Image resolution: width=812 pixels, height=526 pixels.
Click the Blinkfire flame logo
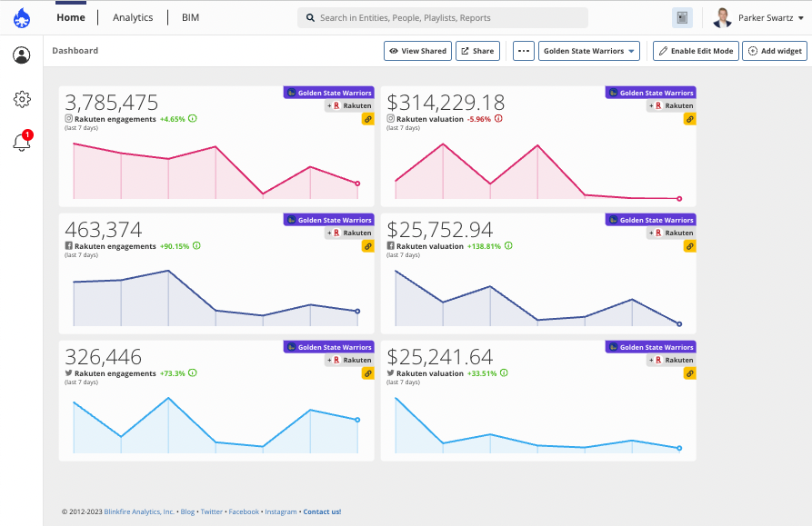click(x=22, y=18)
